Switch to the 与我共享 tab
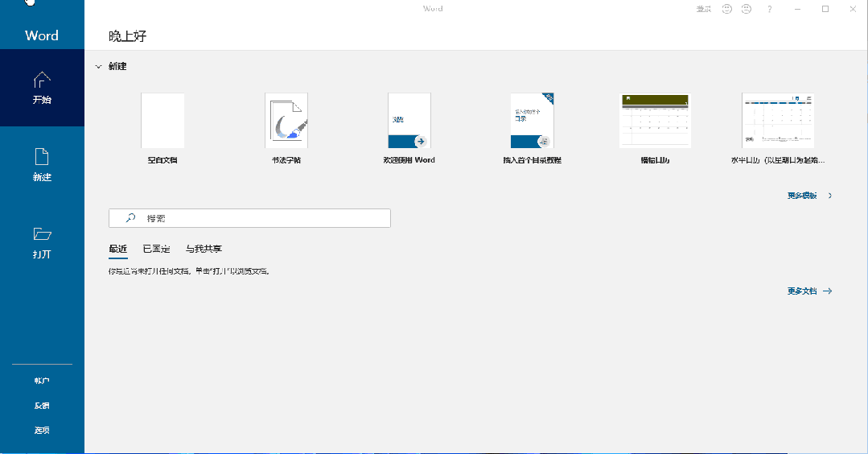The image size is (868, 454). point(204,250)
